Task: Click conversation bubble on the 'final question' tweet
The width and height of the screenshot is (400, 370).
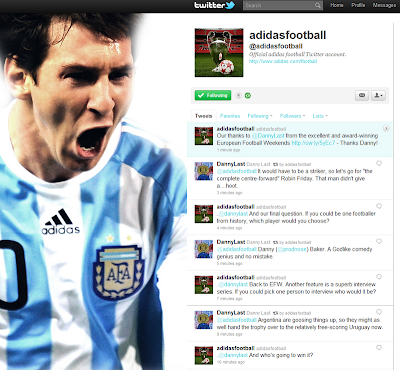Action: click(x=379, y=206)
